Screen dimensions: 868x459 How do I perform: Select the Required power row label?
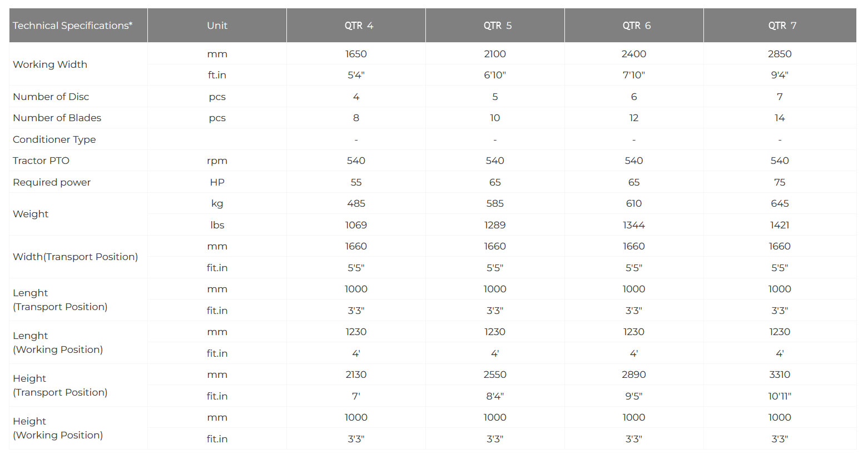click(52, 182)
